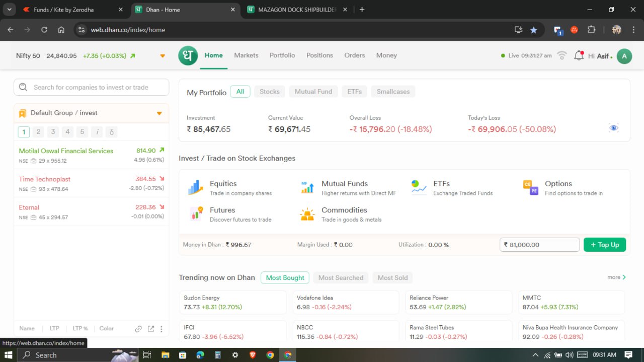Open the Vodafone Idea trending card

click(346, 303)
